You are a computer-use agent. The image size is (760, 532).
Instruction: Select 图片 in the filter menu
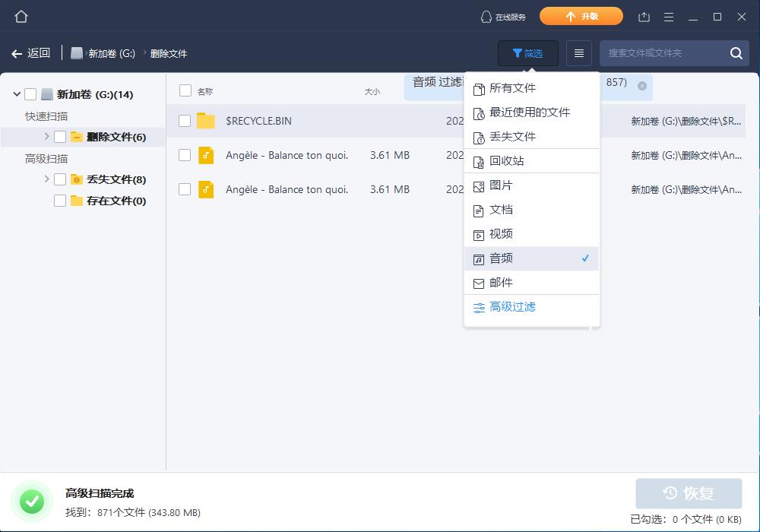click(502, 185)
